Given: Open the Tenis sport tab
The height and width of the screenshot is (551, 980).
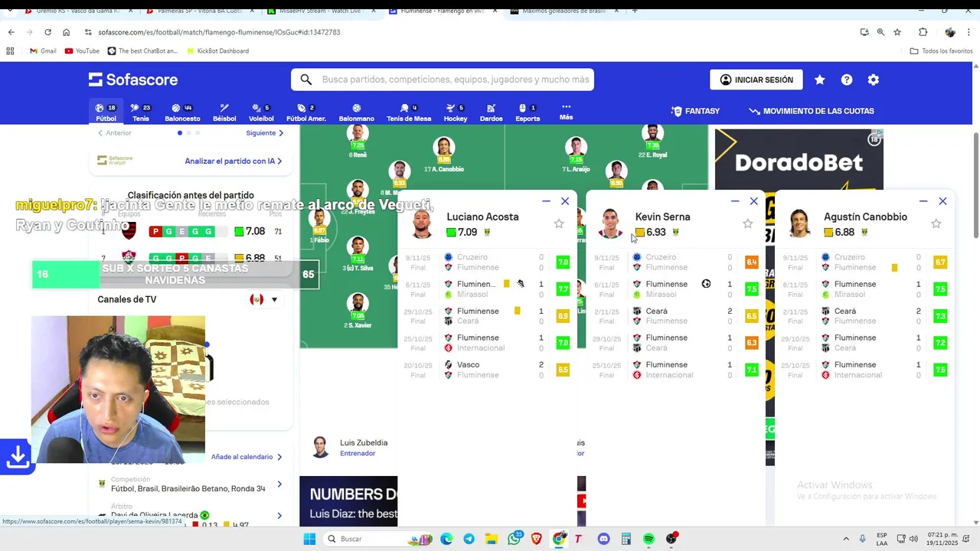Looking at the screenshot, I should (141, 112).
